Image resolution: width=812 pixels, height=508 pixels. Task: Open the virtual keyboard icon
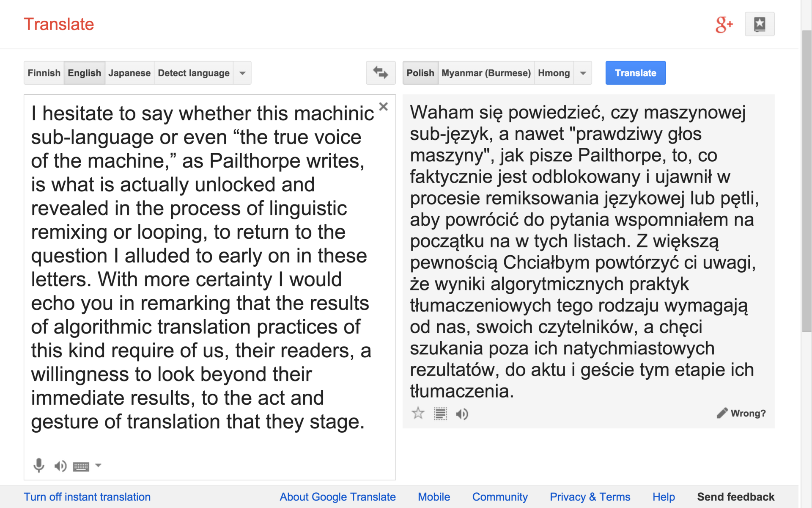81,467
